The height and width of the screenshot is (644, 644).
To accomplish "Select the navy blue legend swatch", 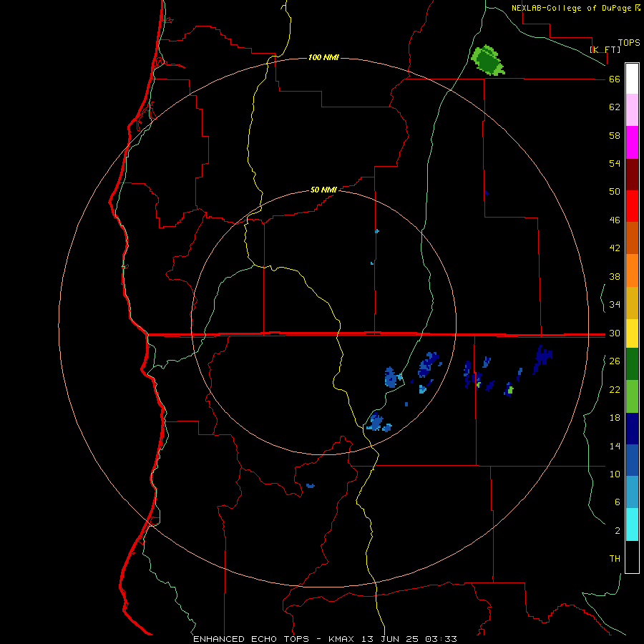I will 632,429.
